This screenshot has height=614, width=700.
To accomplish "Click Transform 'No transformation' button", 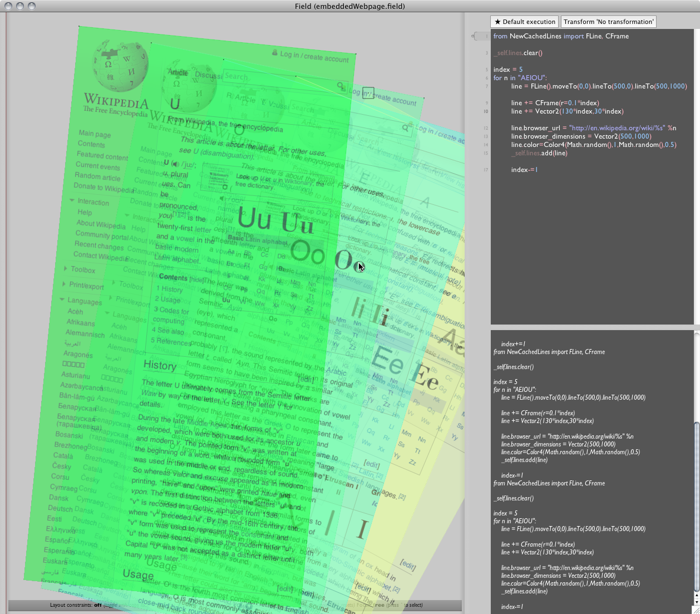I will point(608,22).
